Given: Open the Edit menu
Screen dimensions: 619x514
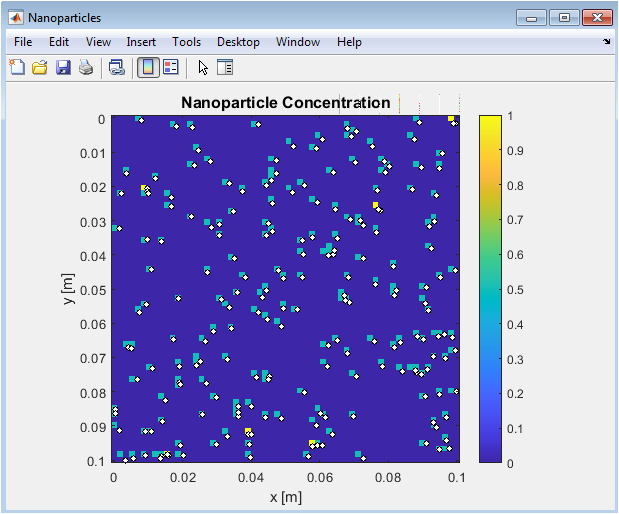Looking at the screenshot, I should pyautogui.click(x=59, y=42).
